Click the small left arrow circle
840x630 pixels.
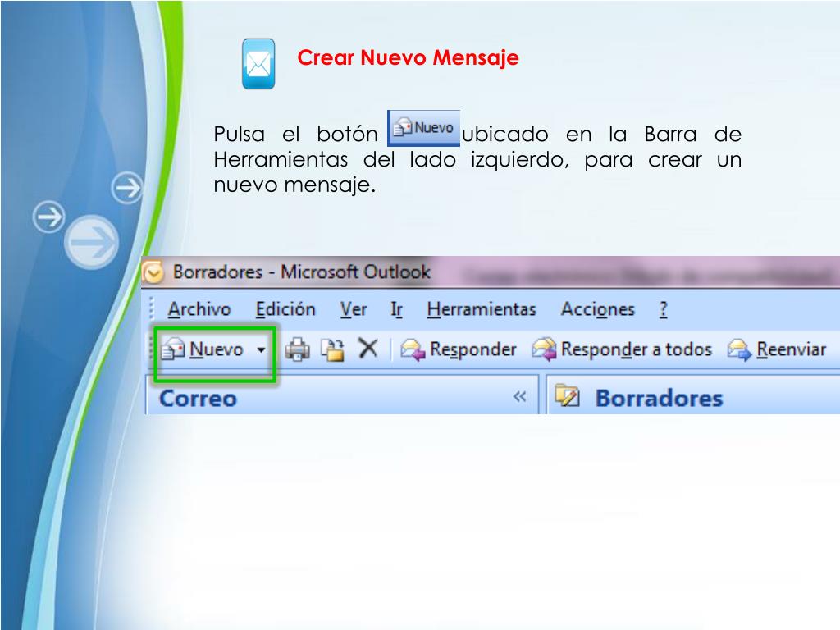point(48,217)
